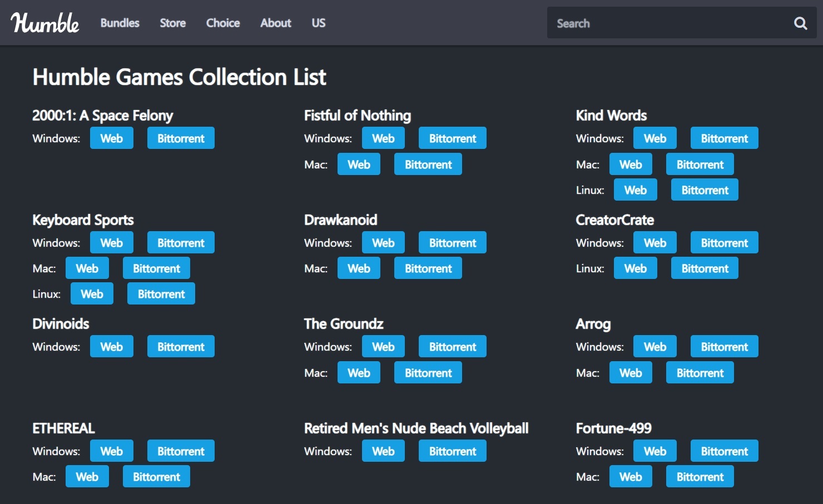
Task: Download Kind Words Linux via Web
Action: (x=636, y=190)
